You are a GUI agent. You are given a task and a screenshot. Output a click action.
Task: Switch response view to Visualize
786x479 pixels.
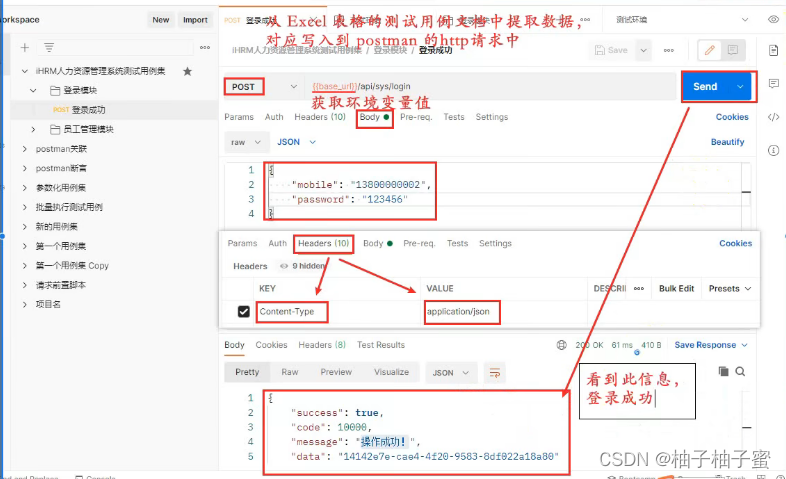coord(391,372)
